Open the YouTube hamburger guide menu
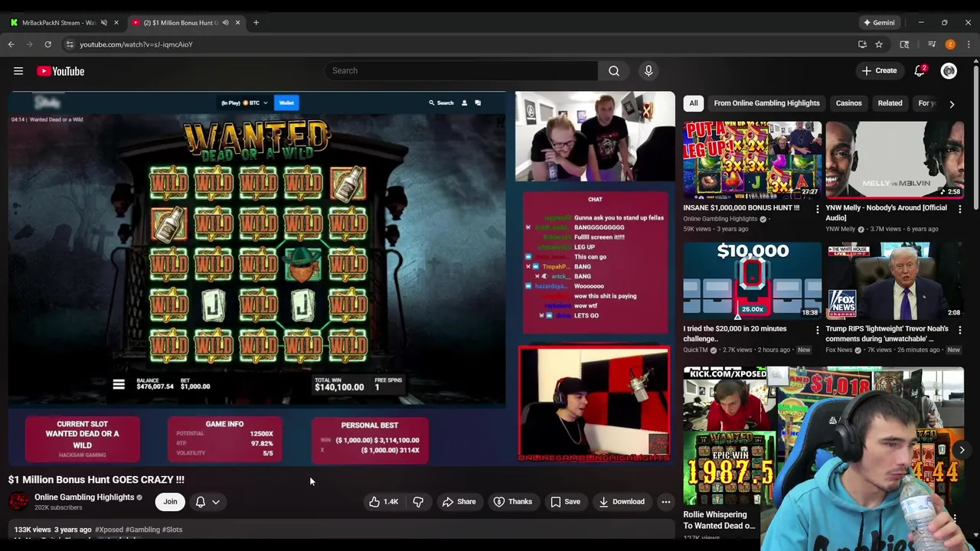Viewport: 980px width, 551px height. click(18, 71)
